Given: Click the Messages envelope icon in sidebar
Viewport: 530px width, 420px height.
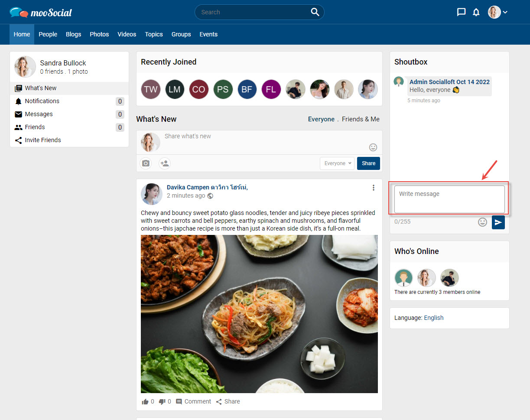Looking at the screenshot, I should (18, 114).
